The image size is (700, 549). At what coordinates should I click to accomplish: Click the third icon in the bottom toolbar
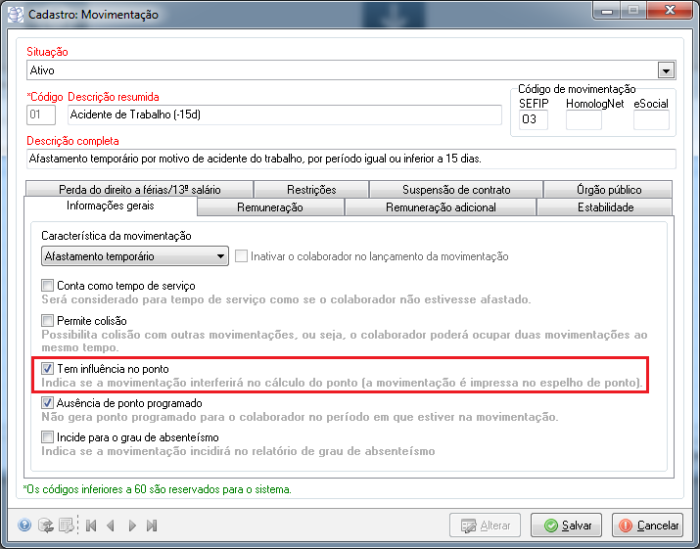point(65,525)
